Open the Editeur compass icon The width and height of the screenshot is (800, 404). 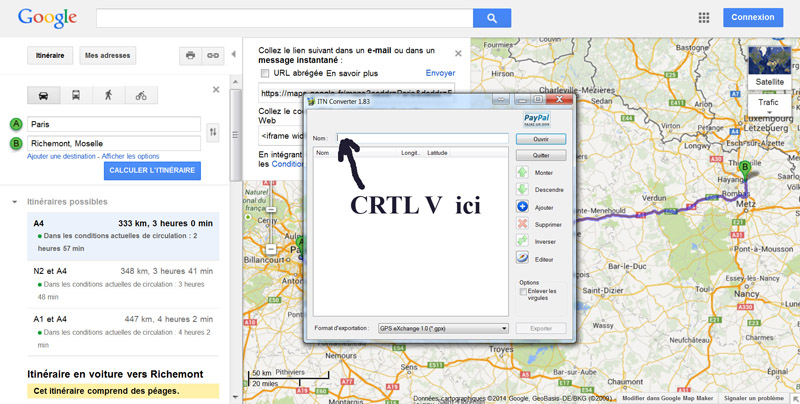tap(522, 259)
